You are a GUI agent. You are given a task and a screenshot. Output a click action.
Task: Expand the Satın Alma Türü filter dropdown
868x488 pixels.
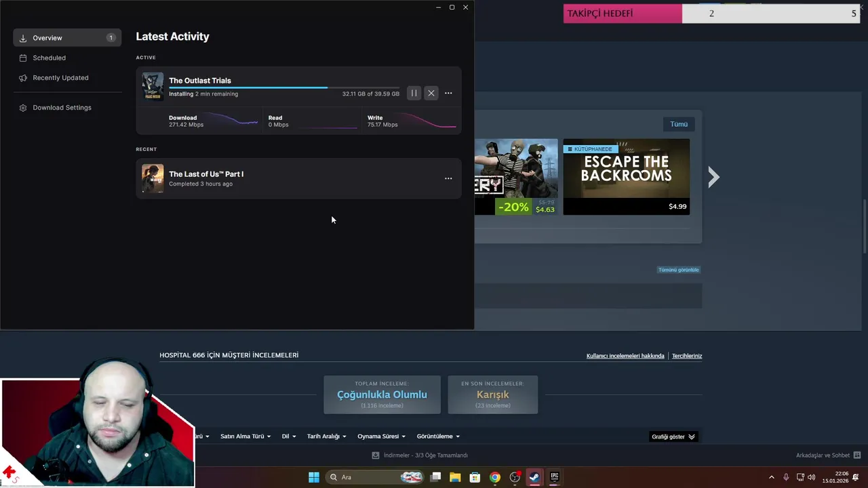(x=245, y=436)
